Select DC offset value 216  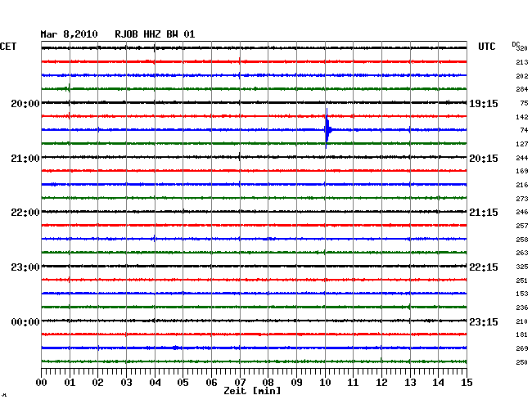pyautogui.click(x=522, y=185)
